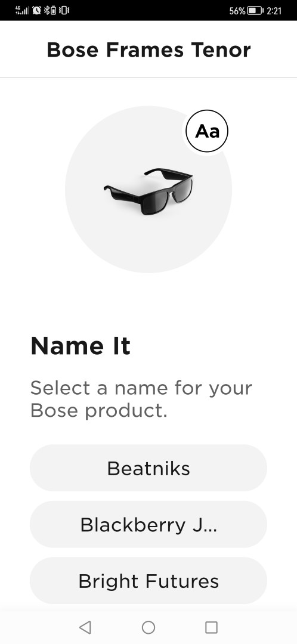
Task: Tap the vibrate mode status icon
Action: [x=64, y=10]
